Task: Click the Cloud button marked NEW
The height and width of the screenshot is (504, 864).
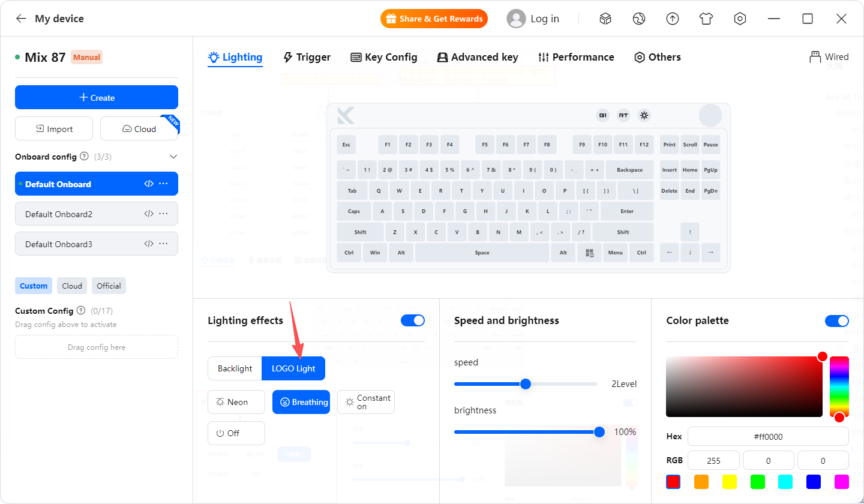Action: pos(139,128)
